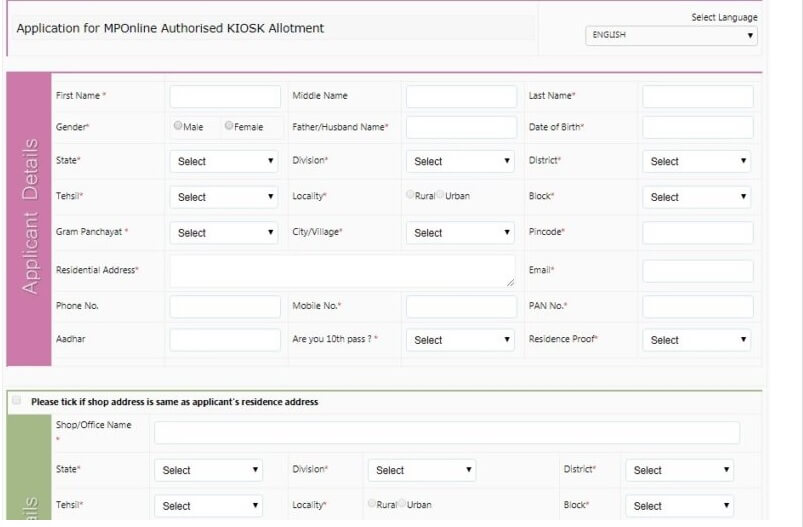Expand the Gram Panchayat dropdown

coord(224,233)
